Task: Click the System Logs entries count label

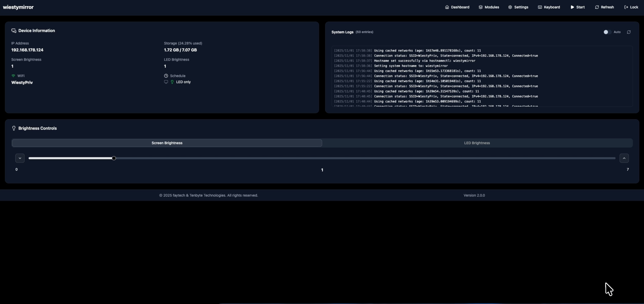Action: pyautogui.click(x=364, y=32)
